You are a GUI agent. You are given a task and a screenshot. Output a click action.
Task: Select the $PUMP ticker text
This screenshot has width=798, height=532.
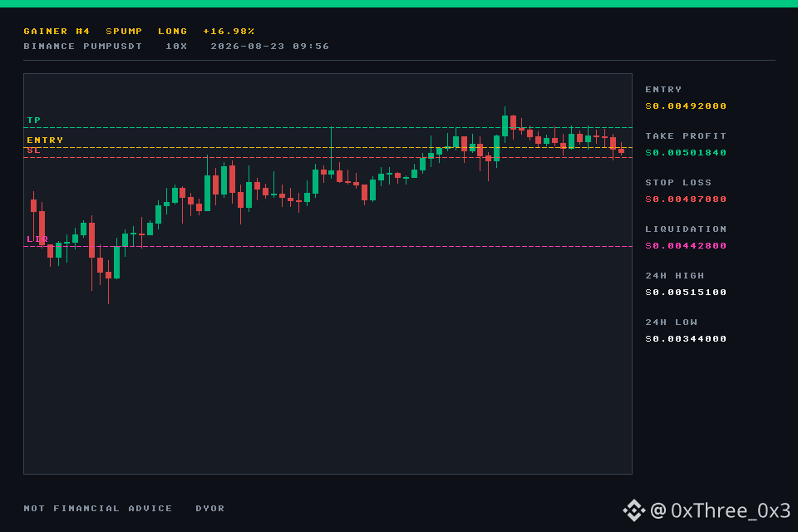click(124, 31)
